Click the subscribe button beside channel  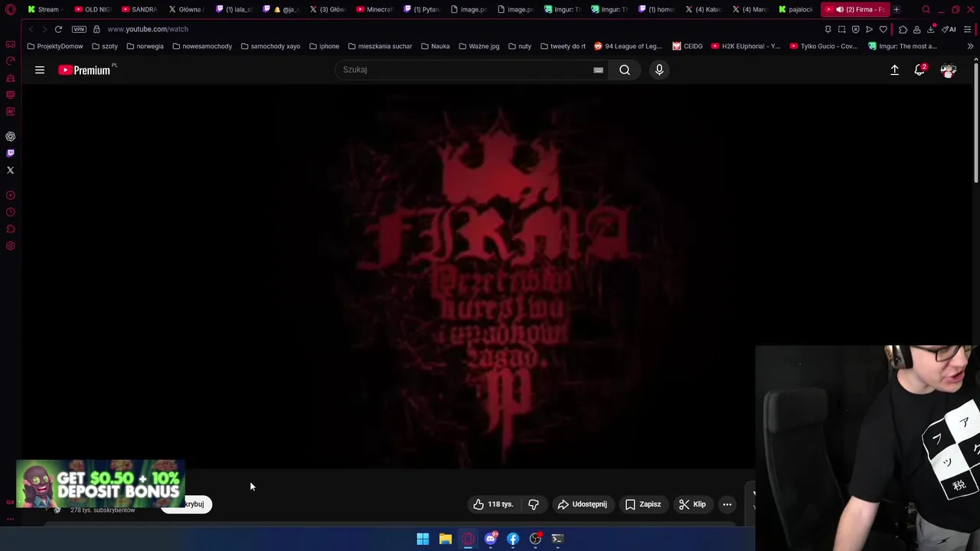(186, 504)
